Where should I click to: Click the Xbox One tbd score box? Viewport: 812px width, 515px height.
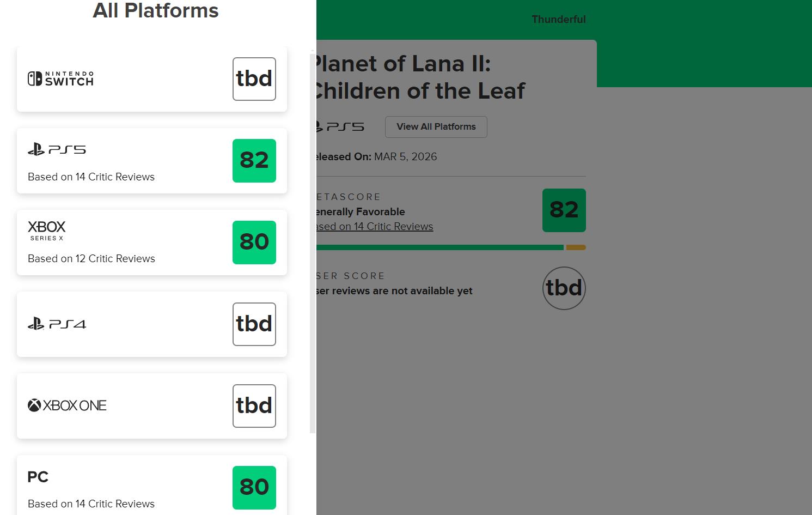pos(254,406)
